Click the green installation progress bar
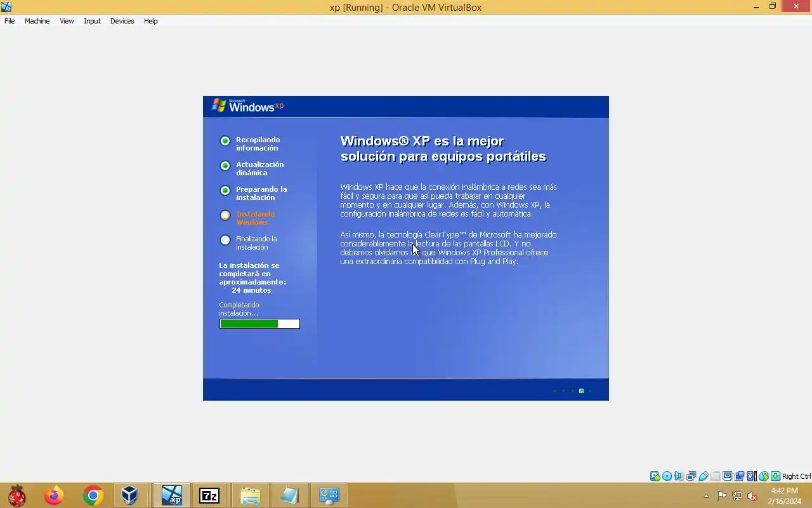The width and height of the screenshot is (812, 508). click(259, 324)
